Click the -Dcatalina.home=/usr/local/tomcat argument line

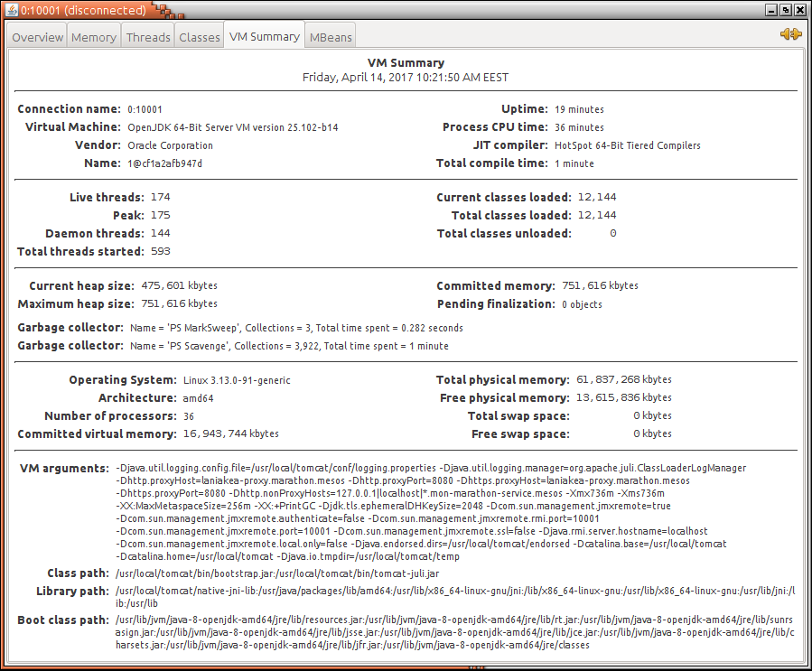coord(287,556)
